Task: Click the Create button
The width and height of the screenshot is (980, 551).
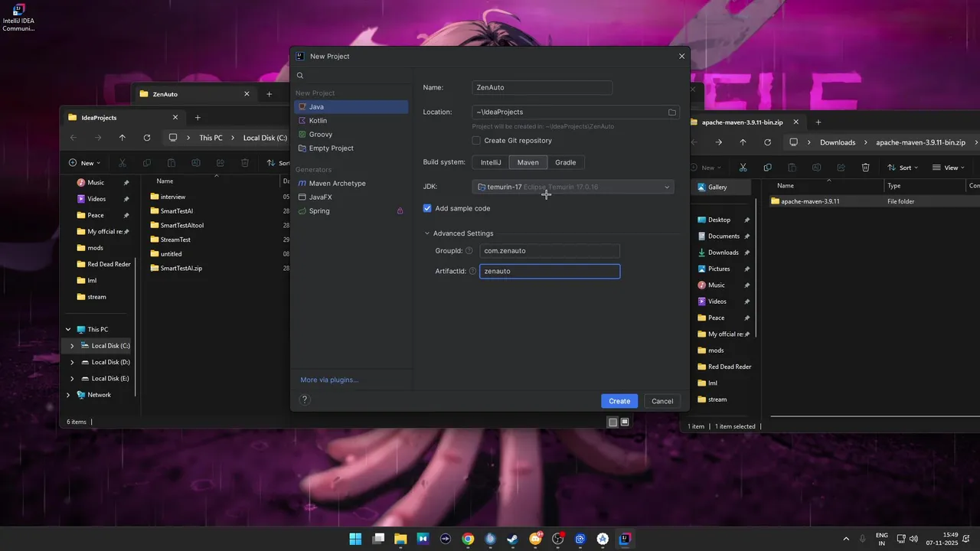Action: pyautogui.click(x=619, y=401)
